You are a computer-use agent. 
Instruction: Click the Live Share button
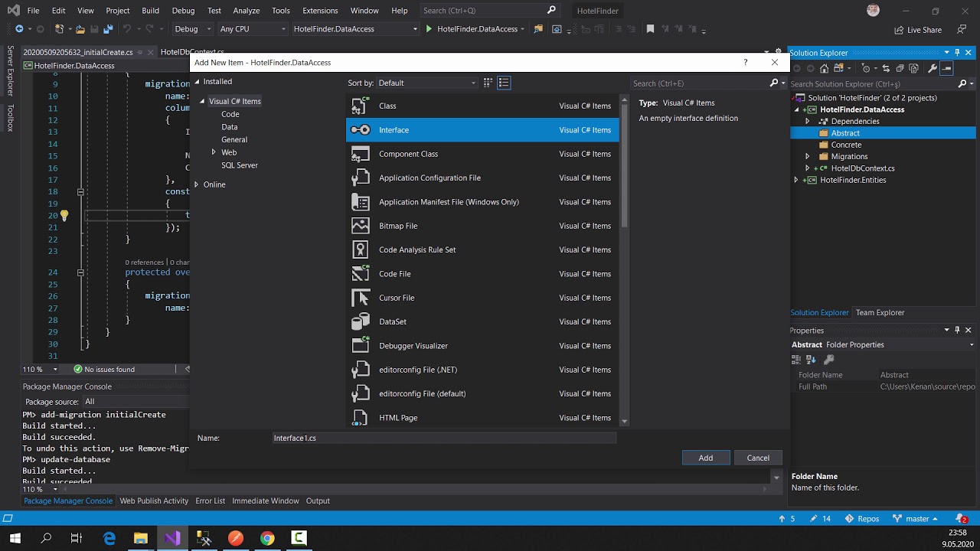click(918, 30)
